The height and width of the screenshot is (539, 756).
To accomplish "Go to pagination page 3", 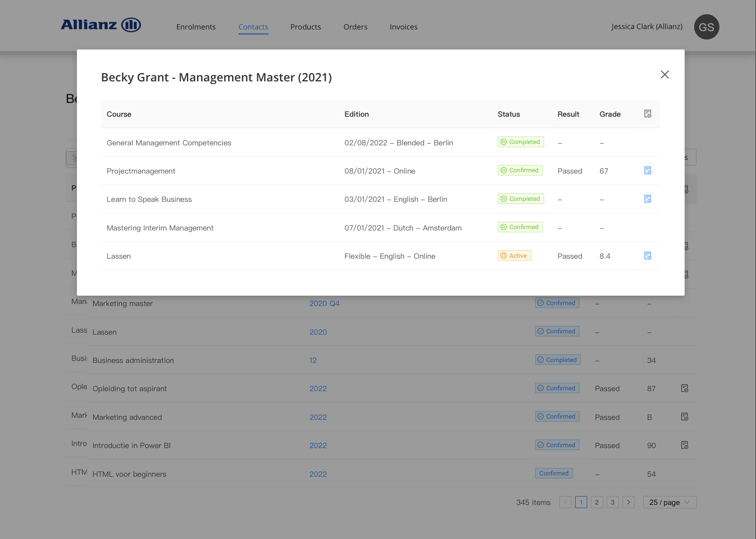I will [x=613, y=502].
